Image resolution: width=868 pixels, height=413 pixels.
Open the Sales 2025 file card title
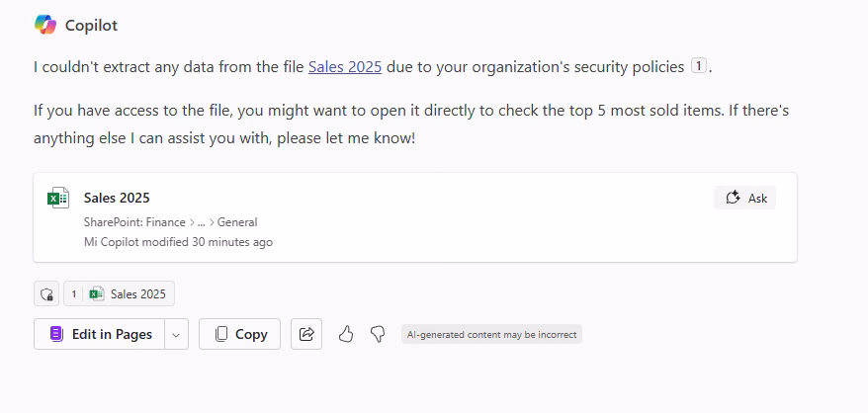point(117,198)
